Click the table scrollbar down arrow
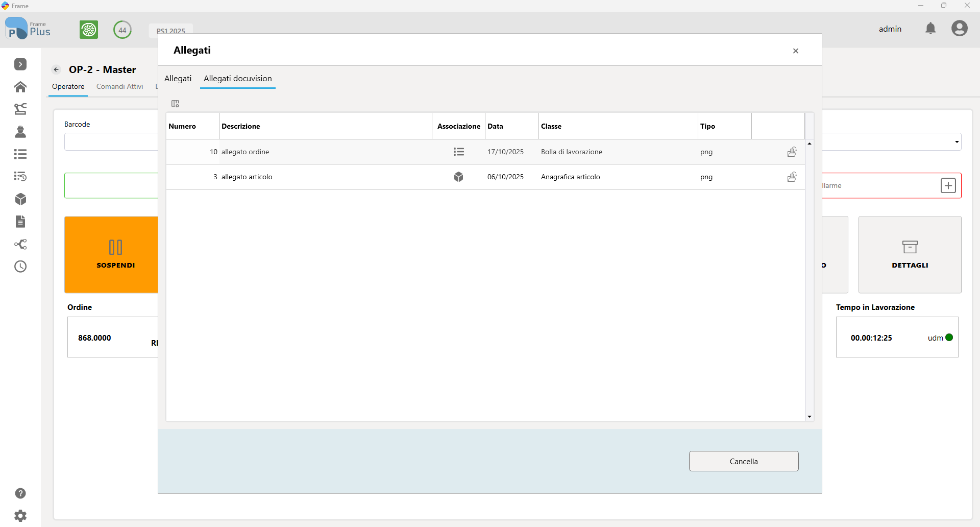Screen dimensions: 980x527 pos(810,417)
